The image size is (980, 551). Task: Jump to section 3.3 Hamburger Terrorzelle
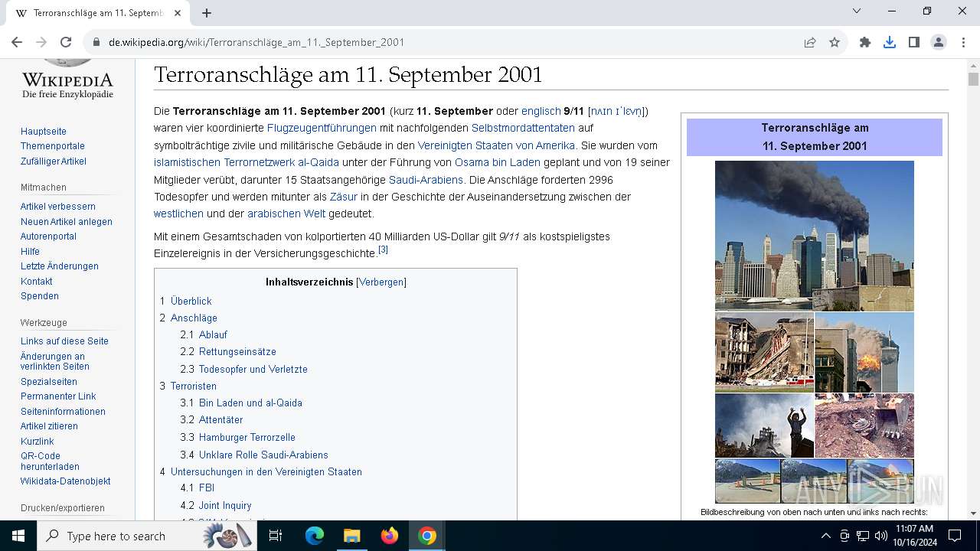click(238, 438)
